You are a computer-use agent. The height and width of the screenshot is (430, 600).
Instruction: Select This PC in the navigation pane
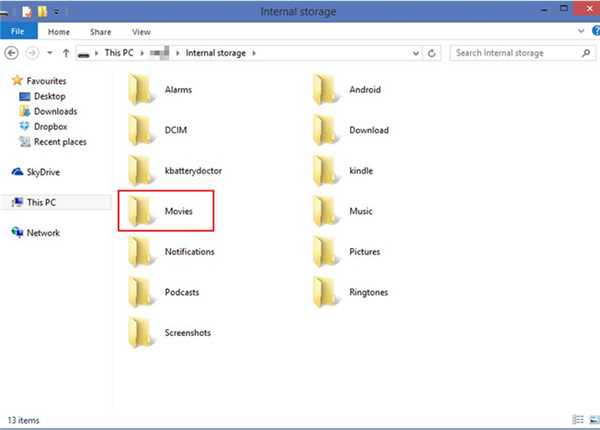(55, 202)
